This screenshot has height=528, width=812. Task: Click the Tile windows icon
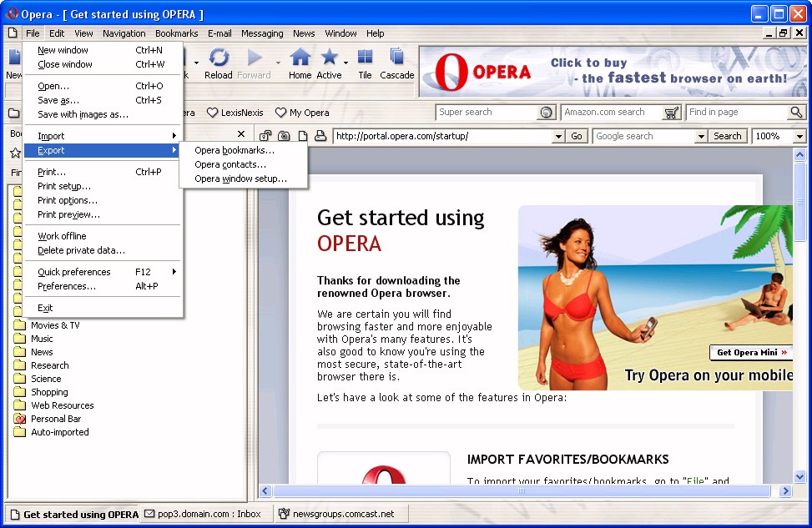pos(365,58)
